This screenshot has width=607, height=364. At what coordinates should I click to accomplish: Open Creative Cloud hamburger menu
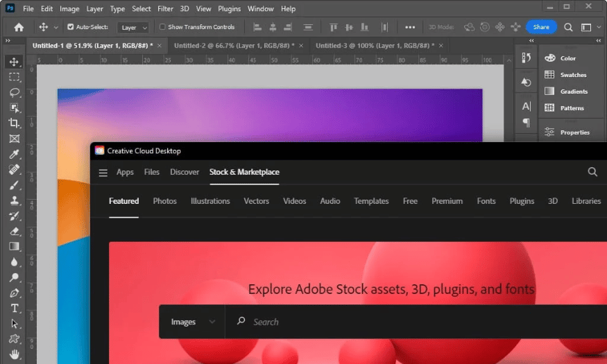point(103,173)
